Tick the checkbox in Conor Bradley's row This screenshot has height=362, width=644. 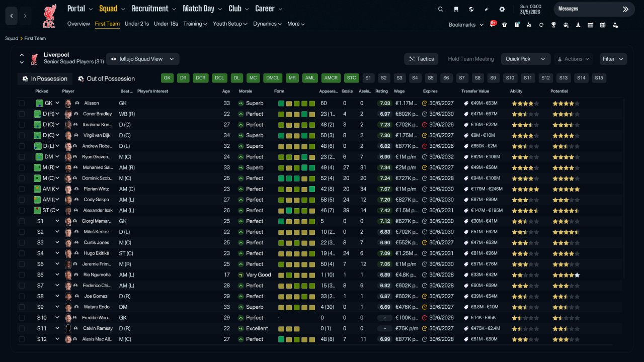(x=22, y=114)
